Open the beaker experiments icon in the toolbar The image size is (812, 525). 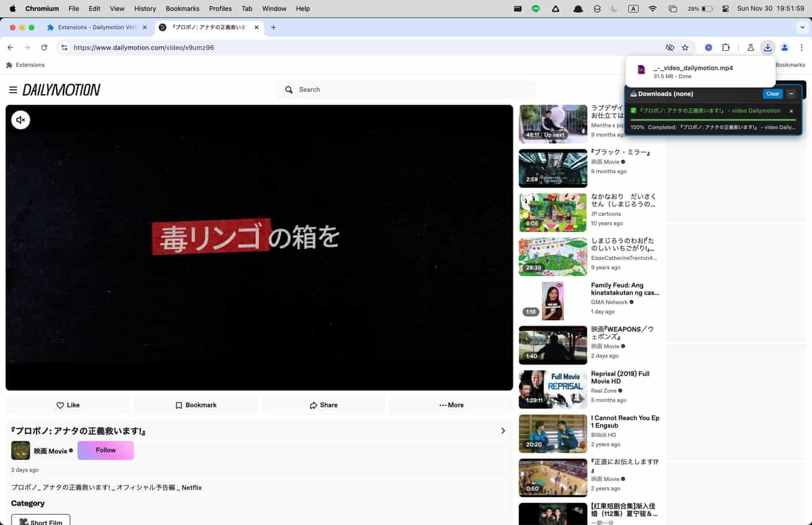click(750, 47)
